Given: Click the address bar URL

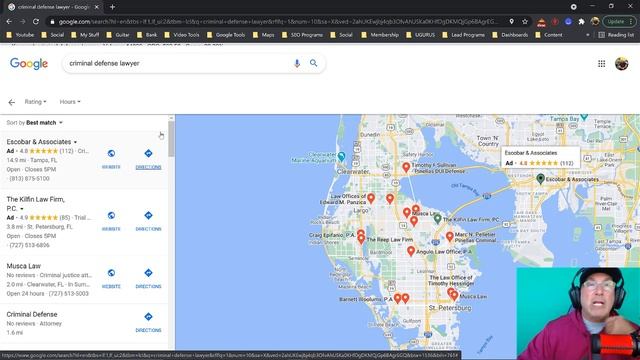Looking at the screenshot, I should coord(278,22).
